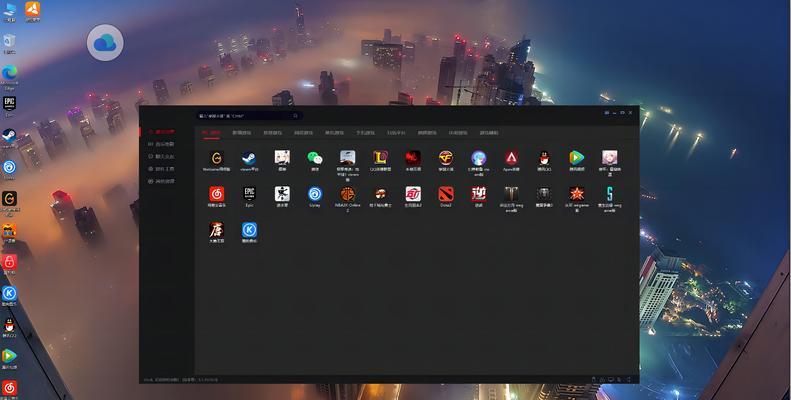Open the green WeChat icon in the launcher
Viewport: 791px width, 400px height.
click(315, 158)
